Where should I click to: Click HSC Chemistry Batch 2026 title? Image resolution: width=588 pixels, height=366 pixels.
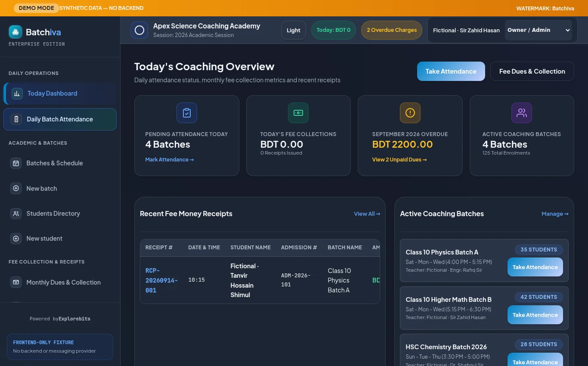click(446, 347)
